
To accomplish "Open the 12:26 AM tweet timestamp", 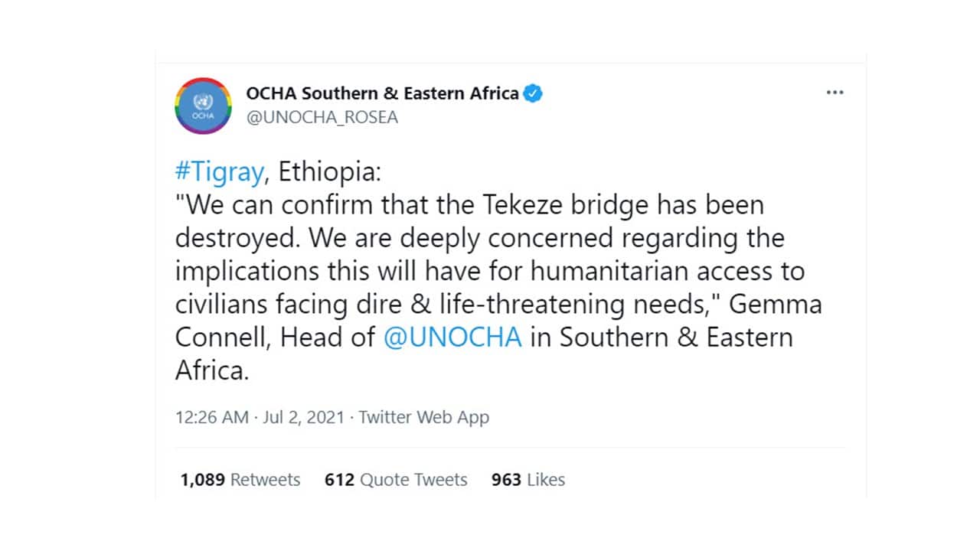I will (x=212, y=417).
